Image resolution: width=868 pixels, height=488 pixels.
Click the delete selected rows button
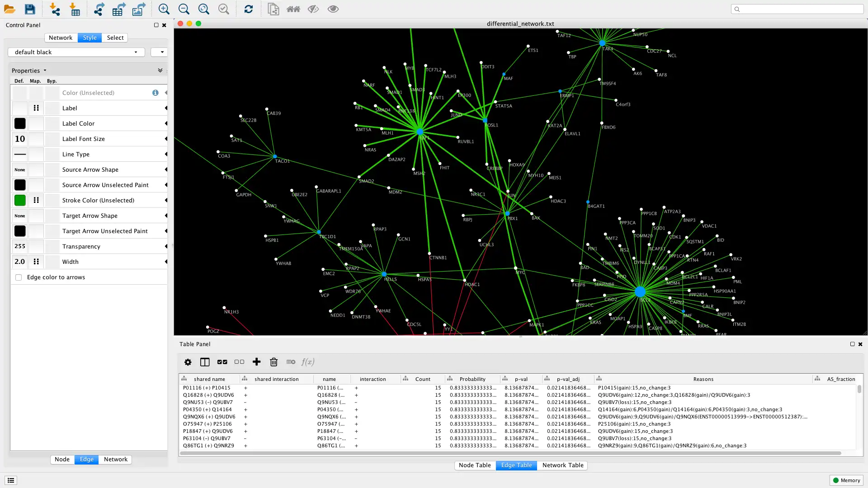coord(274,361)
